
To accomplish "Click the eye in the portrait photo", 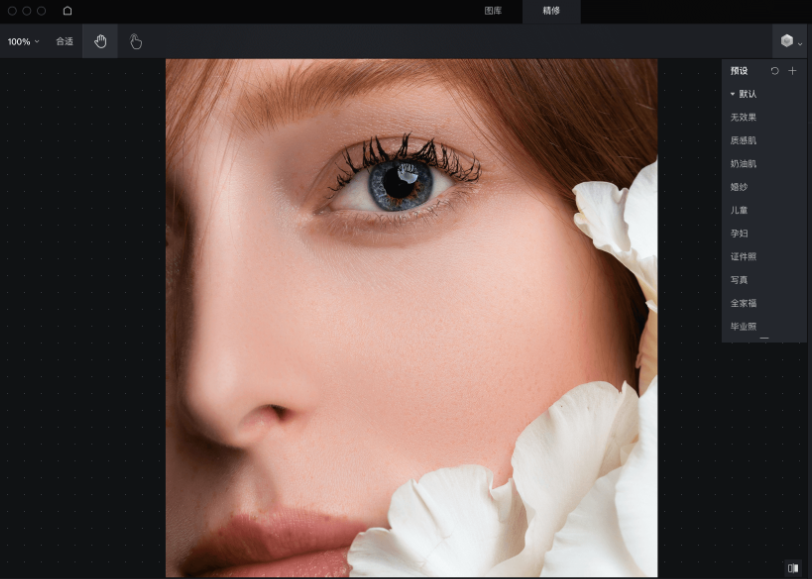I will tap(401, 183).
